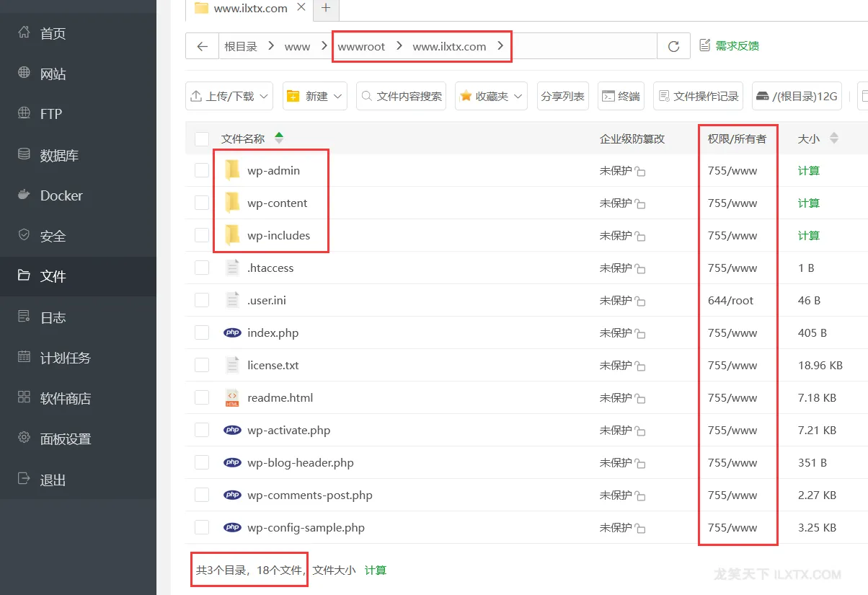The image size is (868, 595).
Task: Click the wp-activate.php PHP icon
Action: point(232,430)
